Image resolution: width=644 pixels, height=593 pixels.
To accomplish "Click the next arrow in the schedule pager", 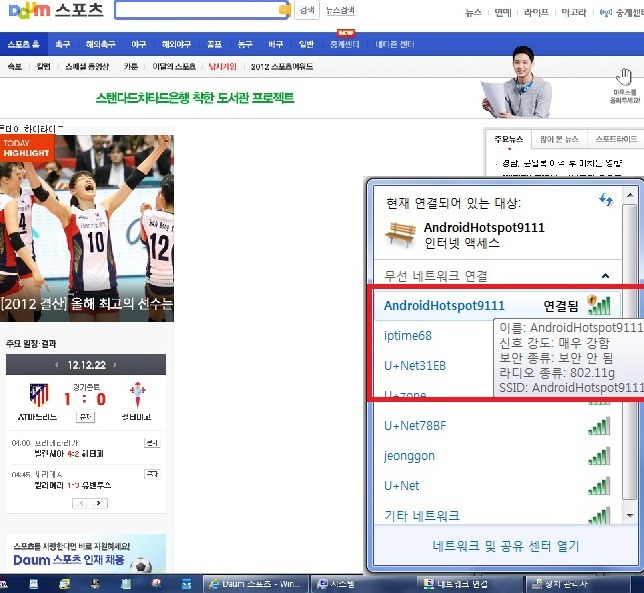I will click(99, 503).
